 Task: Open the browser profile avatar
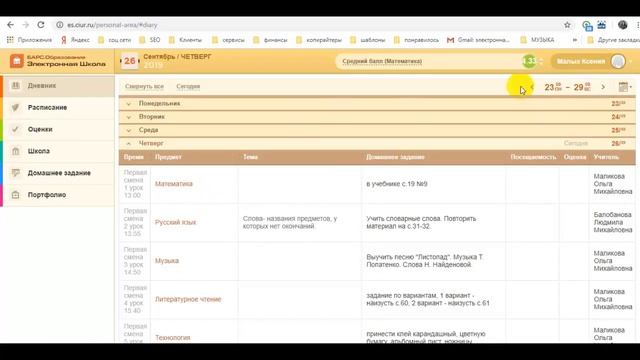coord(622,25)
